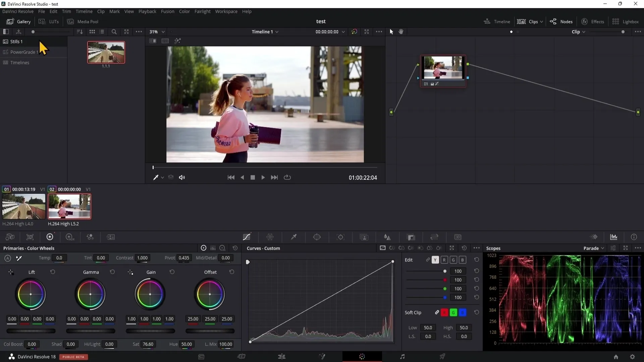
Task: Select still 1.1.1 thumbnail in gallery
Action: point(106,52)
